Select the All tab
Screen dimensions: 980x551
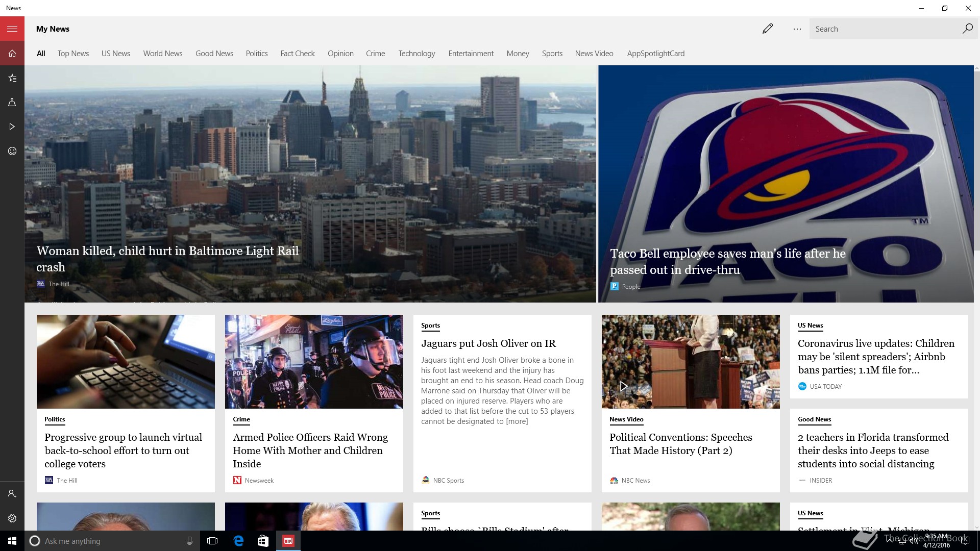[x=41, y=54]
